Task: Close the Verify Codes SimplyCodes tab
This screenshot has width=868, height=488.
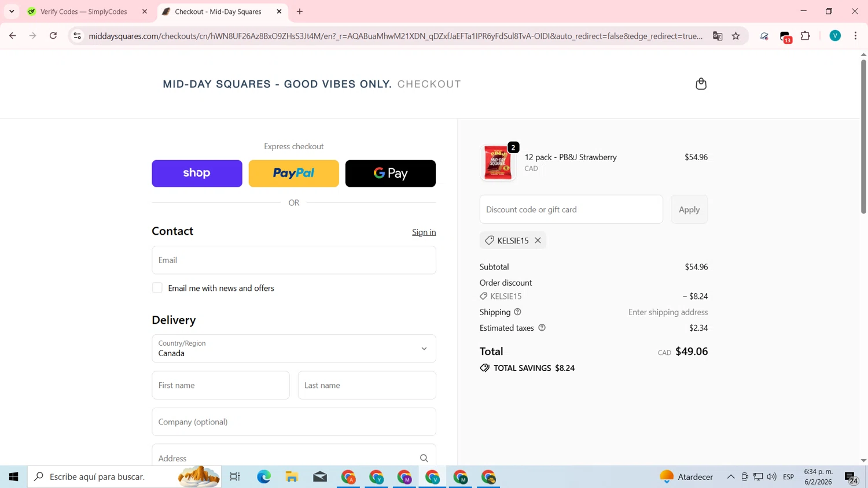Action: pos(145,12)
